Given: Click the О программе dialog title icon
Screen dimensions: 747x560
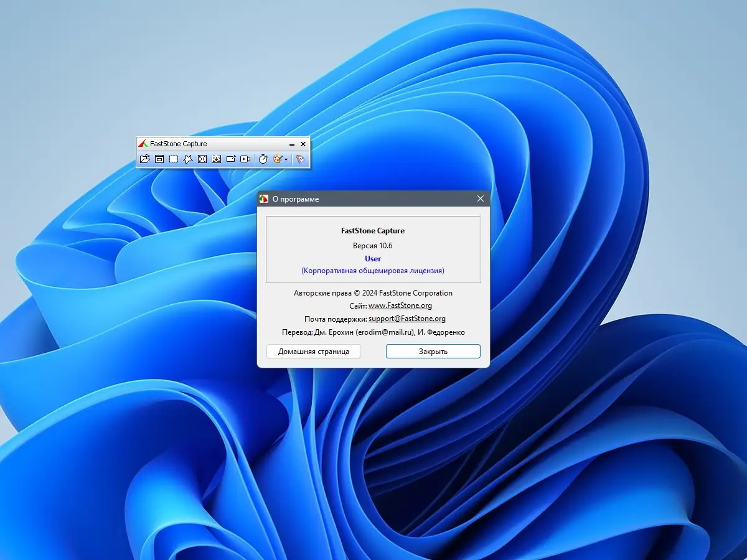Looking at the screenshot, I should (264, 199).
